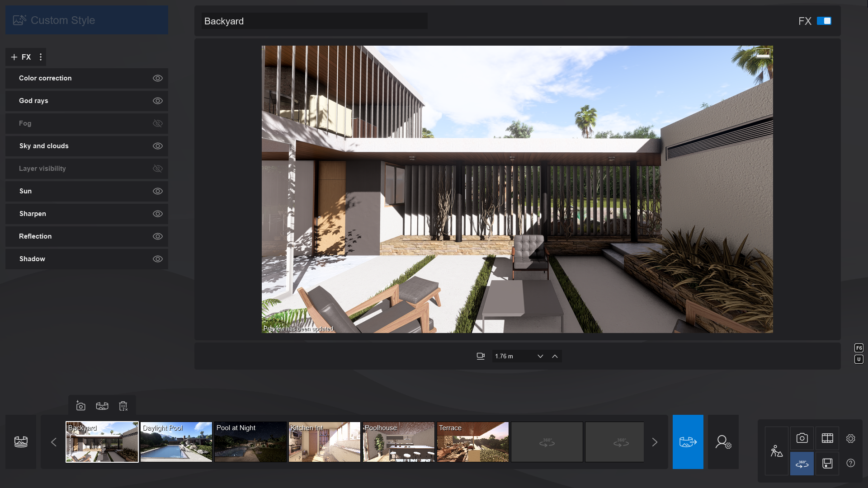Select the 360 panorama mode icon
This screenshot has width=868, height=488.
[x=802, y=464]
